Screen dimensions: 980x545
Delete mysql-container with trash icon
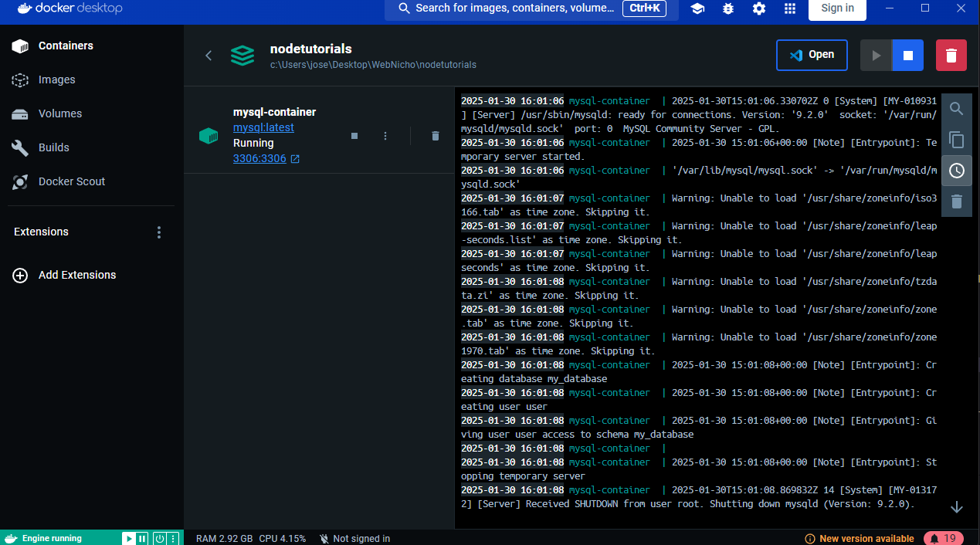[x=436, y=136]
